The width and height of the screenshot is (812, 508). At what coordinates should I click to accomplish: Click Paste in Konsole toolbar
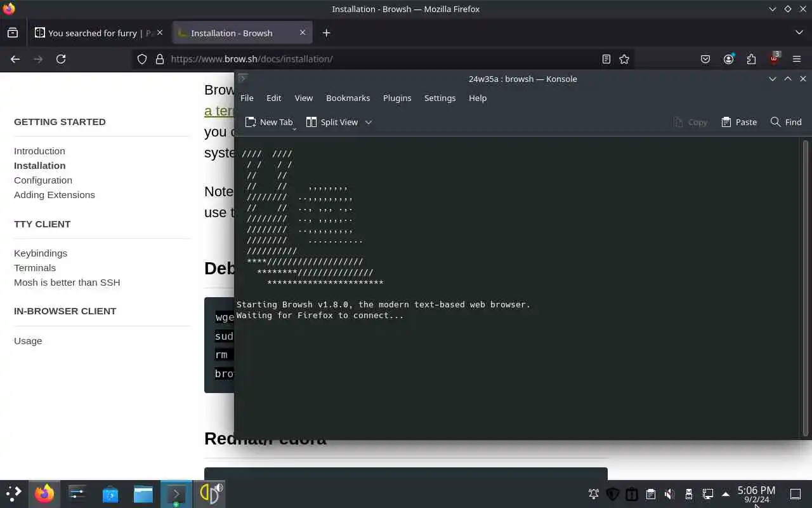(739, 122)
